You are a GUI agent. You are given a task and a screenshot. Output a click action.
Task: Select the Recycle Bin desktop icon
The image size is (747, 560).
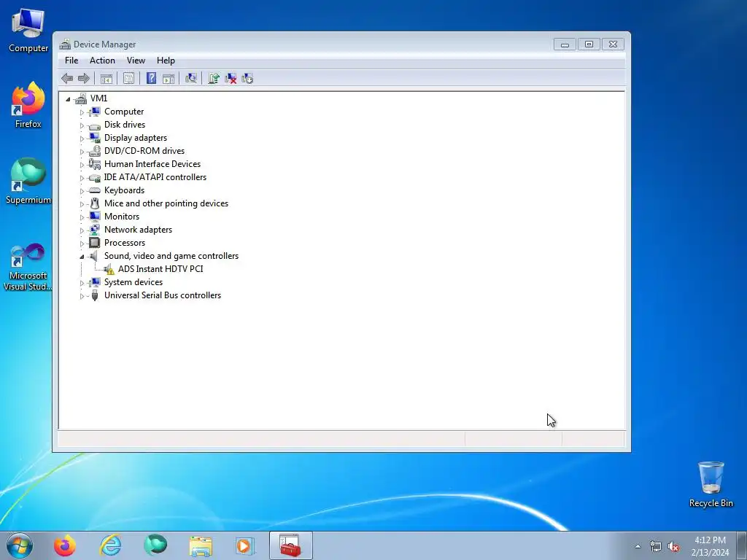(x=711, y=484)
